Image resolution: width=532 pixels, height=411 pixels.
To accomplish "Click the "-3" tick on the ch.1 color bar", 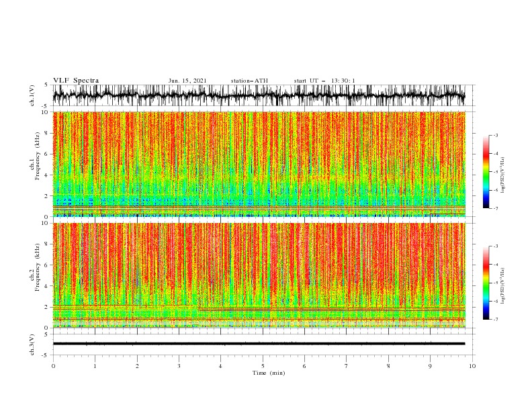I will (496, 136).
